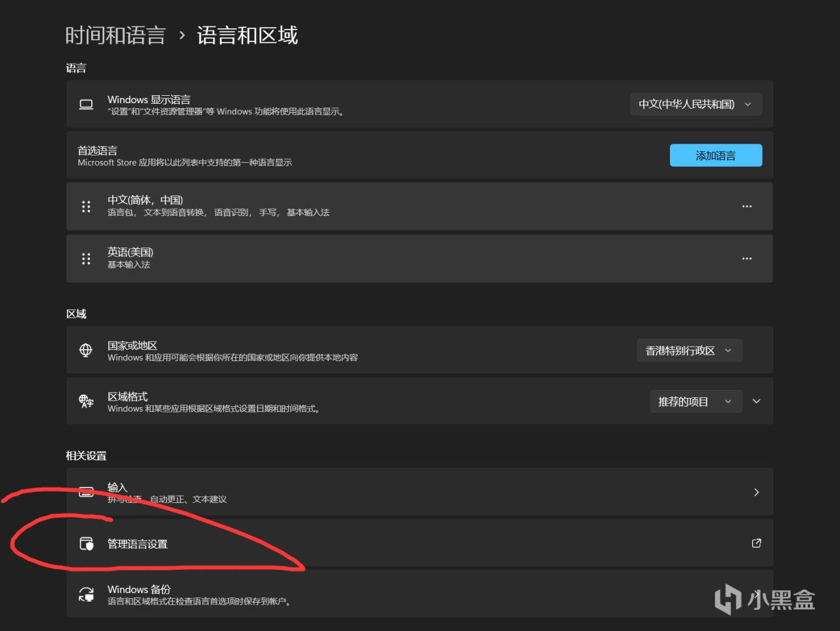Open more options for 中文(简体，中国)
840x631 pixels.
[747, 206]
